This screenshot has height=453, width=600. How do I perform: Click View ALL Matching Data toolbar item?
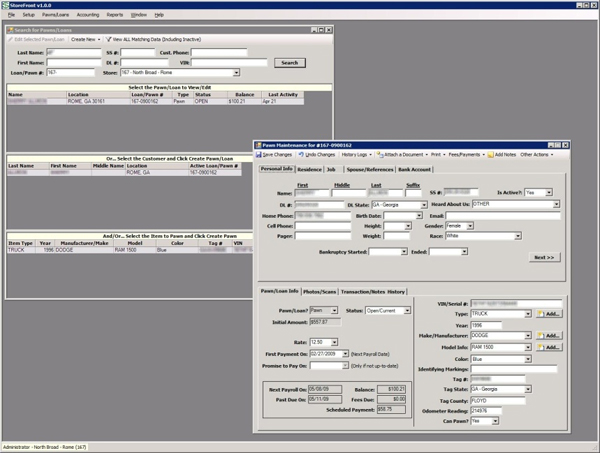click(154, 39)
